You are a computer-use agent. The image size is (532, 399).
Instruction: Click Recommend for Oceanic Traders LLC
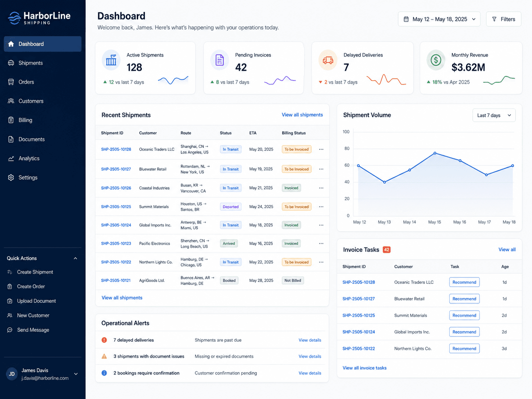464,283
